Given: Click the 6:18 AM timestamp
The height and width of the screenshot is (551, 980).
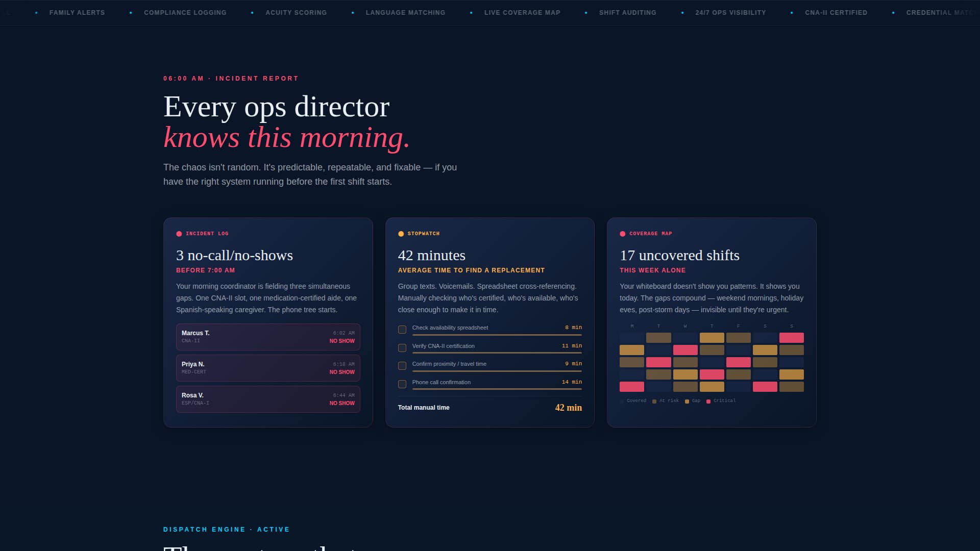Looking at the screenshot, I should pyautogui.click(x=344, y=364).
